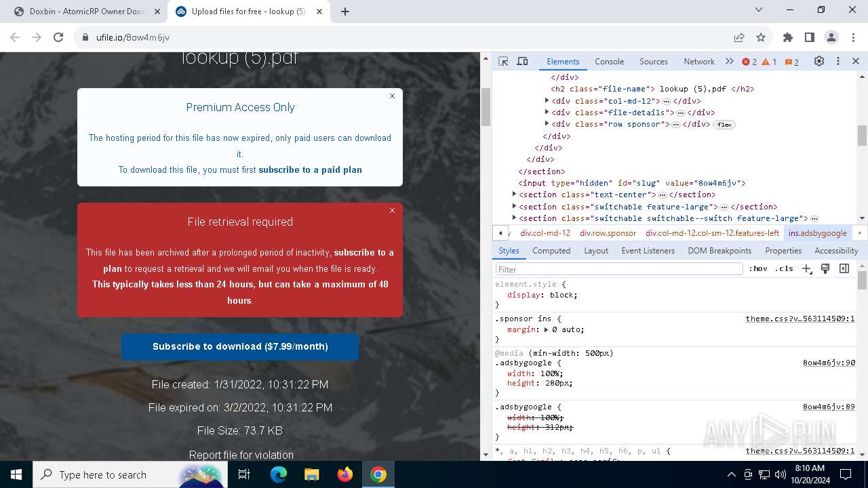Expand the section text-center node
Viewport: 868px width, 488px height.
[514, 194]
